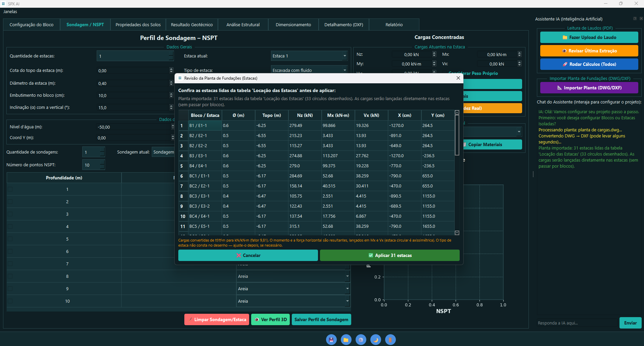Click Profundidade (m) column header
644x346 pixels.
coord(64,178)
